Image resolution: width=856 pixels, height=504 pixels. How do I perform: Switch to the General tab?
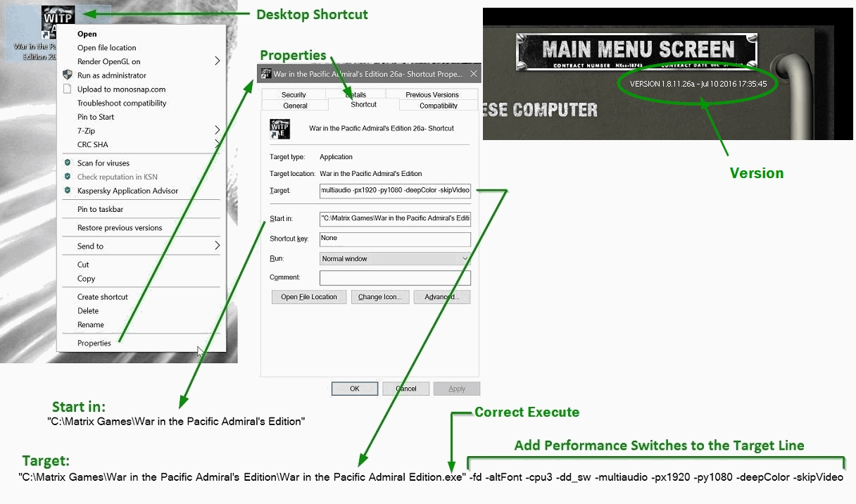[x=295, y=106]
